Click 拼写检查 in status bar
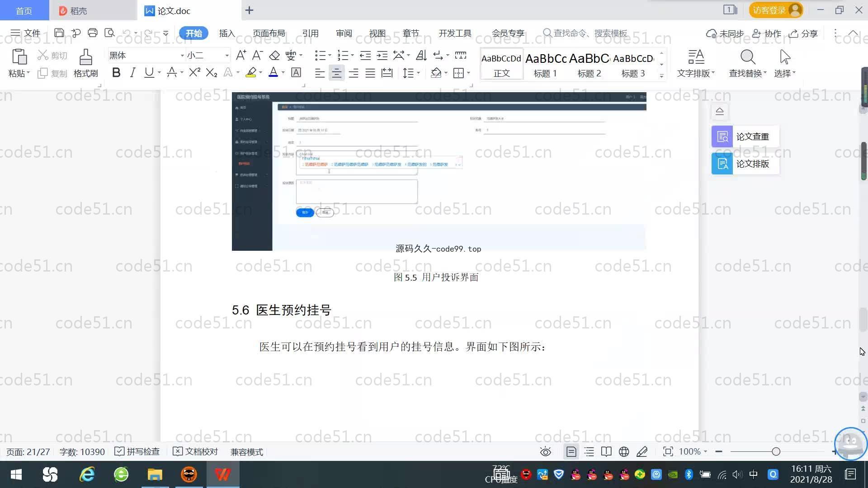Image resolution: width=868 pixels, height=488 pixels. pyautogui.click(x=137, y=451)
